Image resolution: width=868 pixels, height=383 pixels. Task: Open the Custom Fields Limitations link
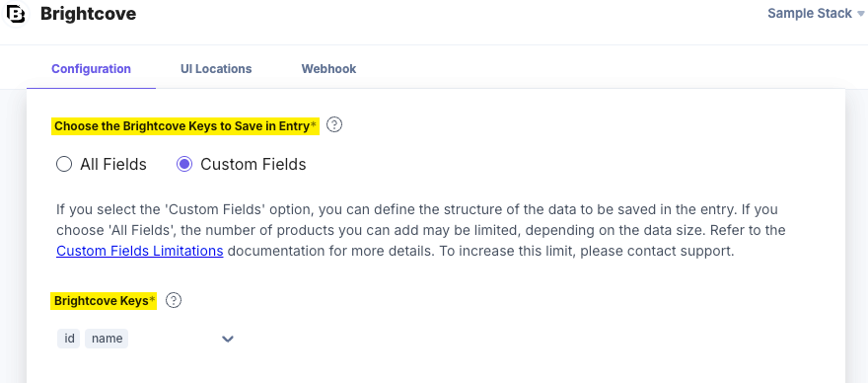140,251
